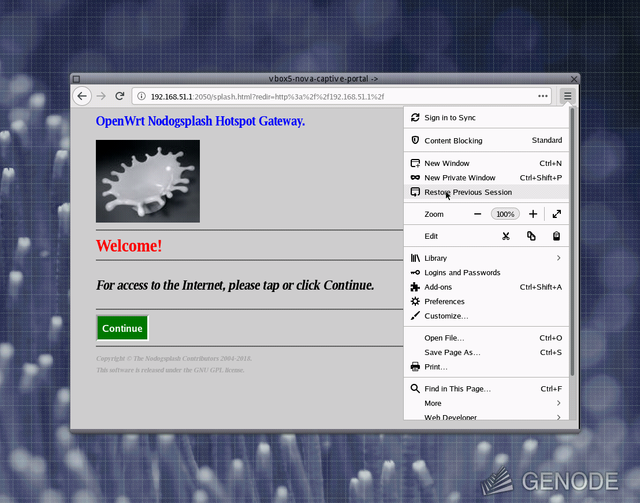Choose Save Page As… entry
Image resolution: width=640 pixels, height=503 pixels.
pyautogui.click(x=487, y=352)
